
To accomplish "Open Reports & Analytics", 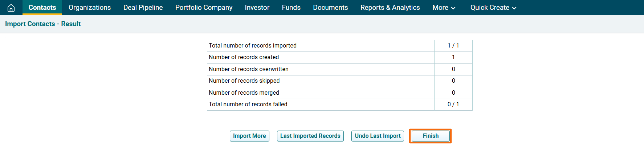I will pyautogui.click(x=390, y=8).
